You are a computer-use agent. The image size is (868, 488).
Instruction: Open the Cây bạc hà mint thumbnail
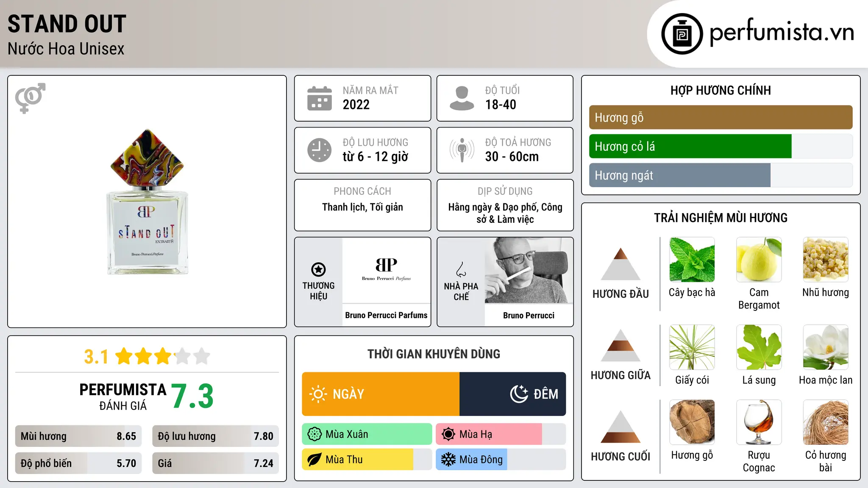[692, 260]
